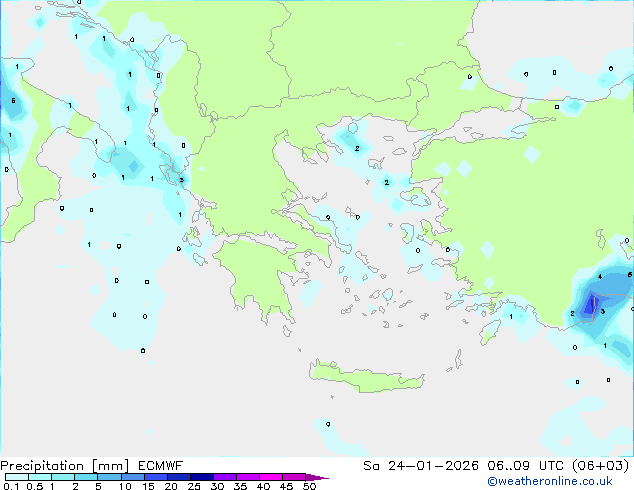Screen dimensions: 634x490
Task: Click the over-50 arrow tip of legend
Action: tap(317, 477)
